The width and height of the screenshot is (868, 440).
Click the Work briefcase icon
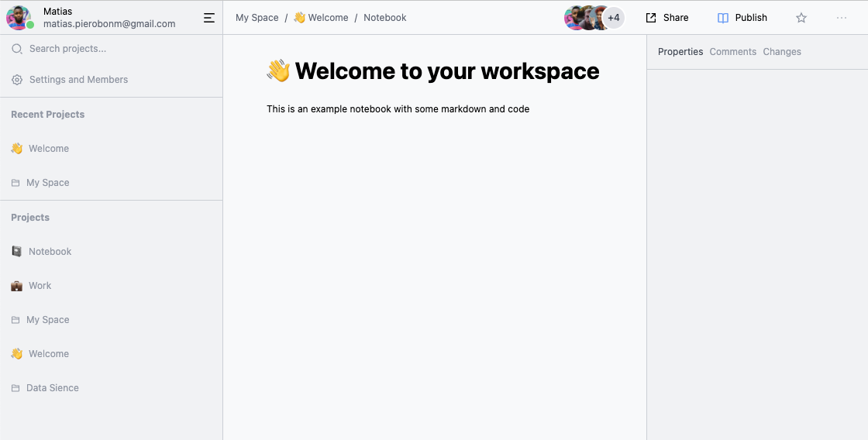click(x=16, y=286)
